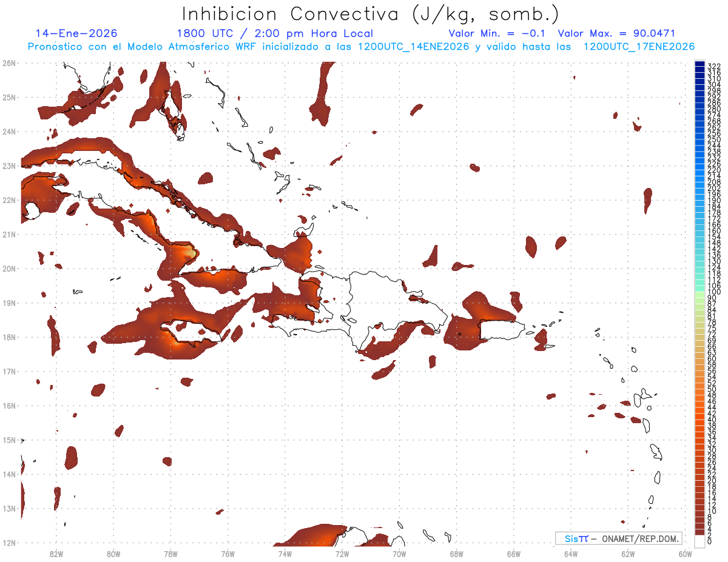728x562 pixels.
Task: Click the '26N' latitude label
Action: point(9,63)
